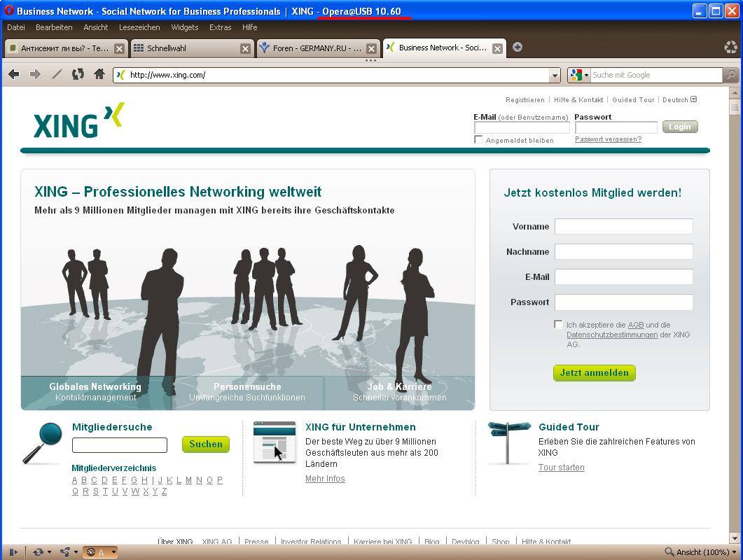The height and width of the screenshot is (560, 743).
Task: Click the Login button
Action: coord(680,127)
